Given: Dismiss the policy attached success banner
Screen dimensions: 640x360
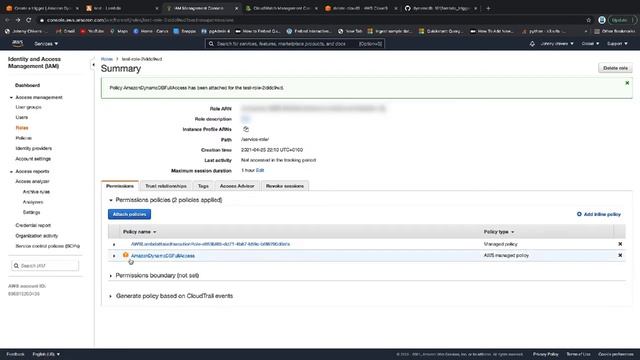Looking at the screenshot, I should click(x=627, y=83).
